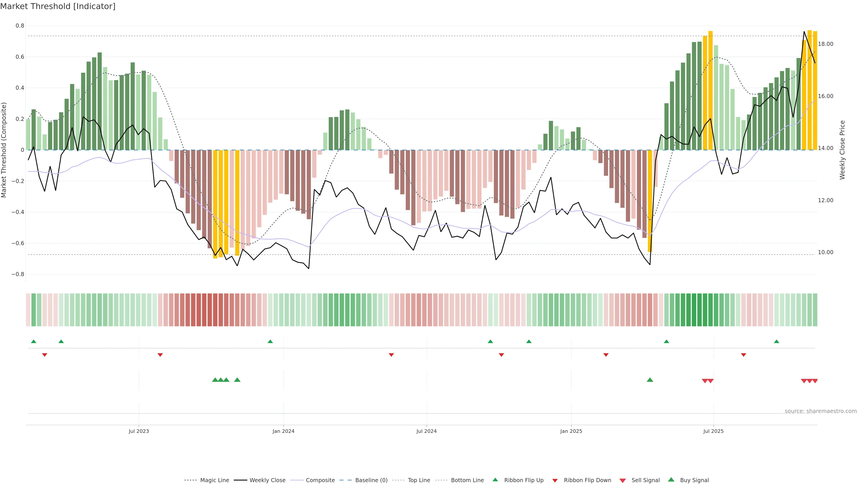Toggle the Composite legend entry
The height and width of the screenshot is (488, 868).
[320, 480]
